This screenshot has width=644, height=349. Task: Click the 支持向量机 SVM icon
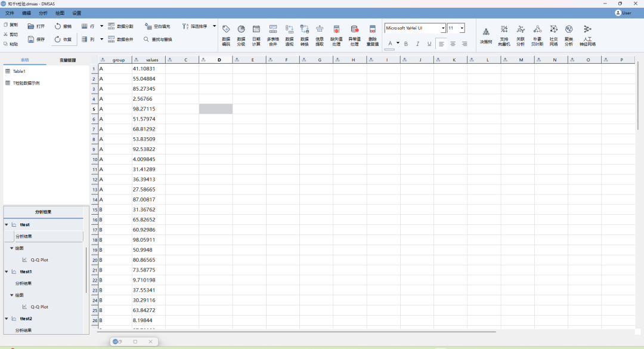(504, 35)
